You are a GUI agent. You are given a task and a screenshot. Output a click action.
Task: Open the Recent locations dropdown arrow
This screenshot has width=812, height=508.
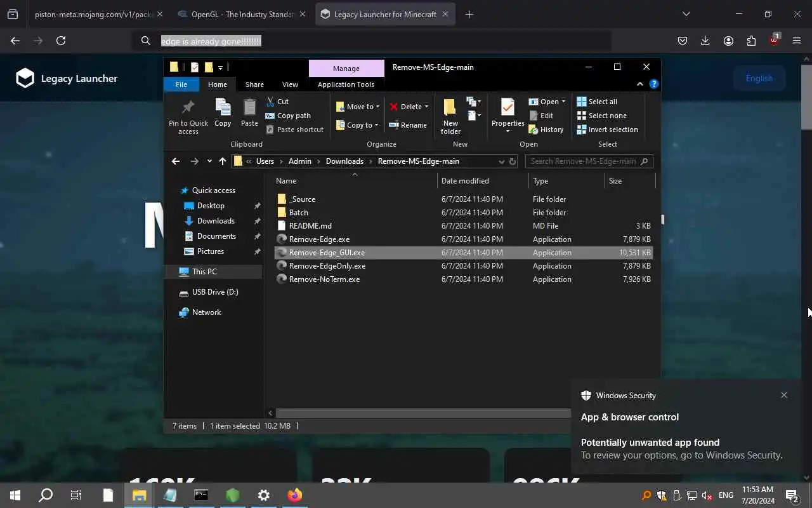point(209,161)
